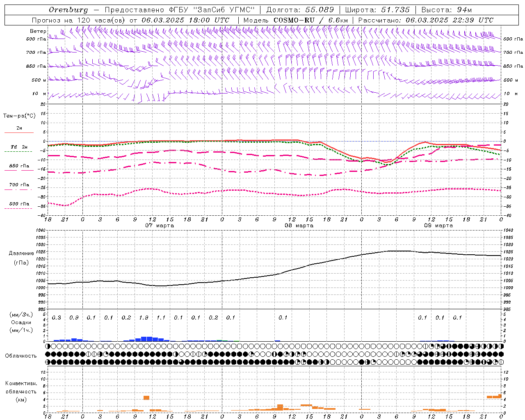The height and width of the screenshot is (420, 525).
Task: Select the "Тем-ра(°C)" temperature panel label
Action: (x=19, y=116)
